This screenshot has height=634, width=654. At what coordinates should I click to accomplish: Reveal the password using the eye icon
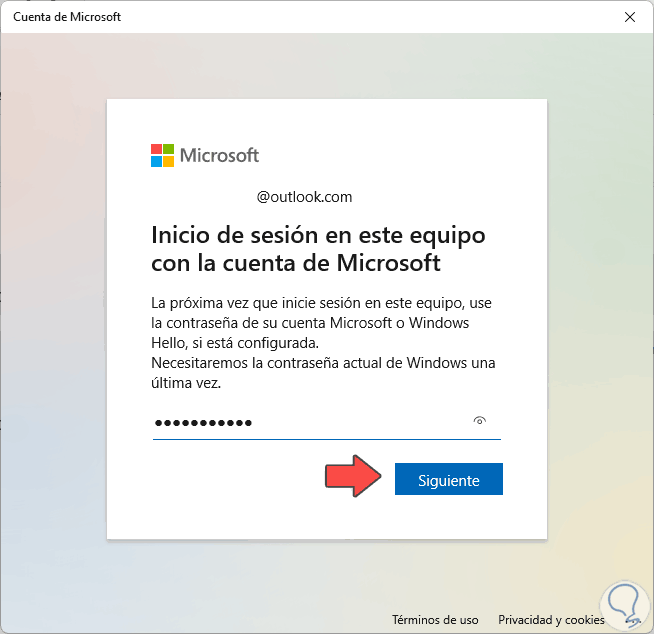[x=480, y=420]
